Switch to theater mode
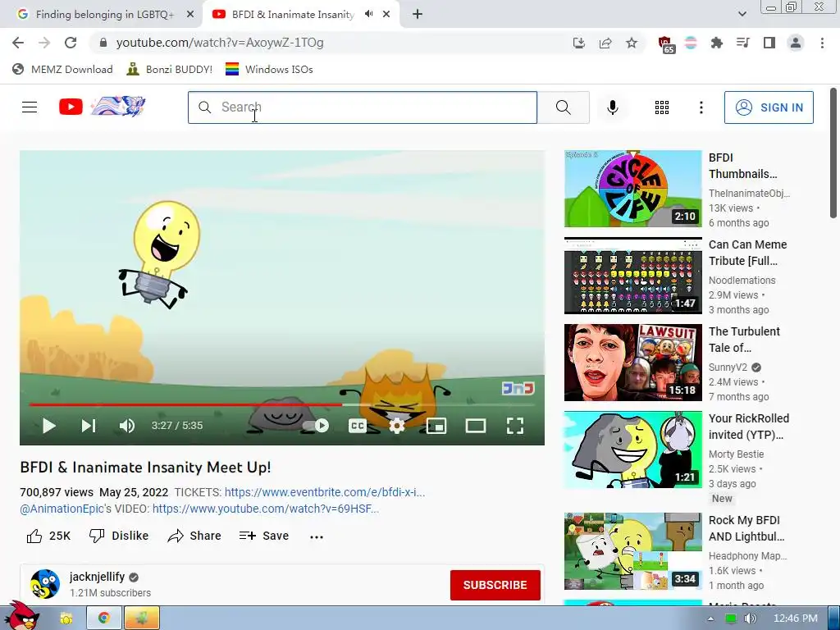This screenshot has height=630, width=840. pyautogui.click(x=475, y=426)
